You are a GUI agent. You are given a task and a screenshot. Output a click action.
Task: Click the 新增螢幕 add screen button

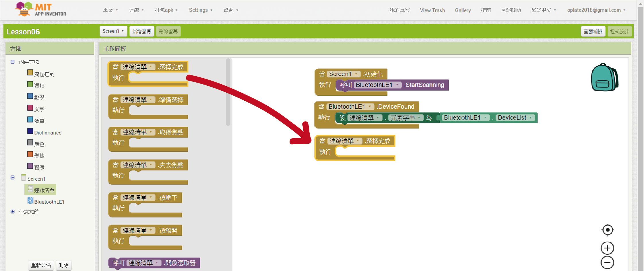pyautogui.click(x=142, y=31)
